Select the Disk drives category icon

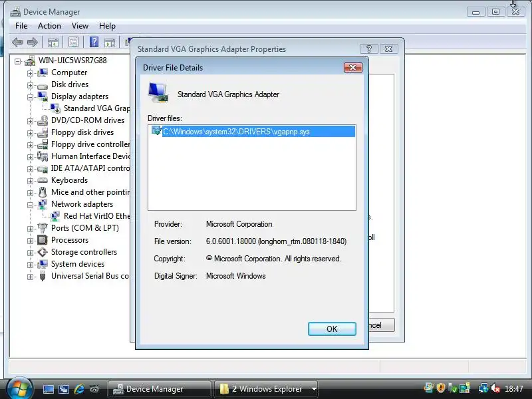(43, 85)
